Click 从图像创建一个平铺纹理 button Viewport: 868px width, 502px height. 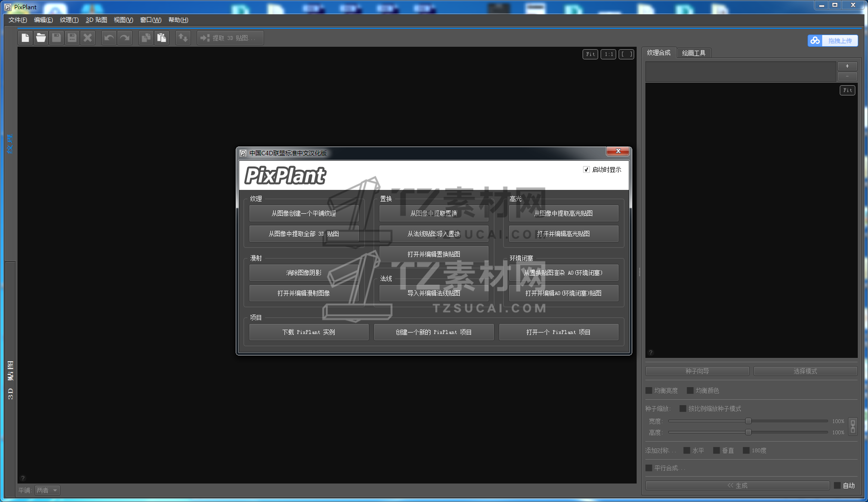(x=304, y=213)
